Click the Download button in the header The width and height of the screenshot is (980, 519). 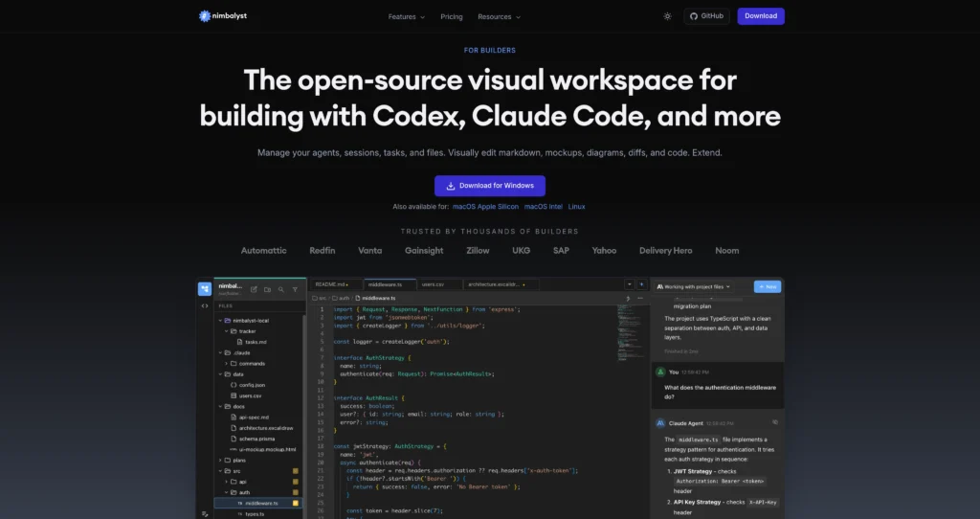tap(761, 16)
